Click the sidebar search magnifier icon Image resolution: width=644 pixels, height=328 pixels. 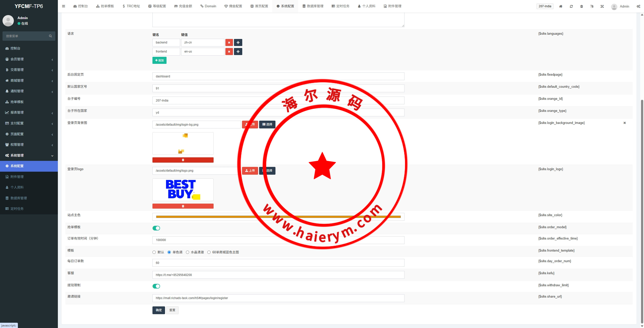click(x=50, y=36)
